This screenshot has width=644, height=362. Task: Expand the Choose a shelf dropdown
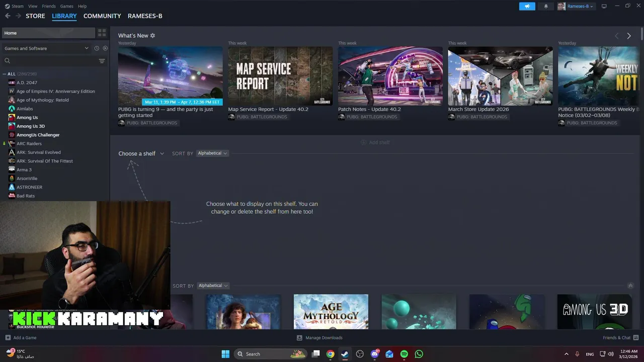pyautogui.click(x=141, y=153)
